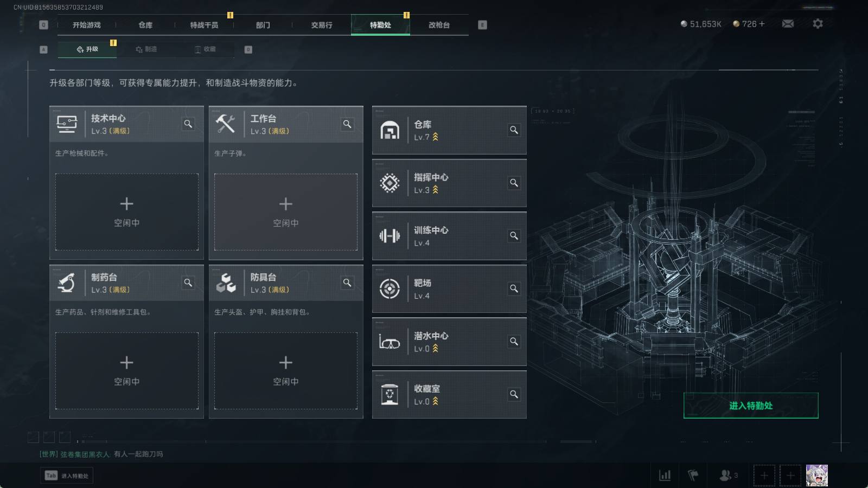Click the plus next to 726 currency

(x=762, y=24)
